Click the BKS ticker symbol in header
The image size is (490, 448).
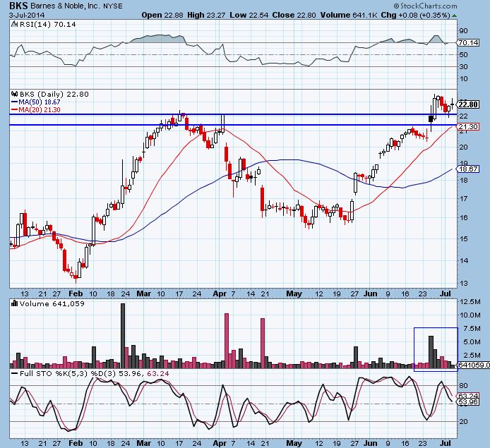18,6
